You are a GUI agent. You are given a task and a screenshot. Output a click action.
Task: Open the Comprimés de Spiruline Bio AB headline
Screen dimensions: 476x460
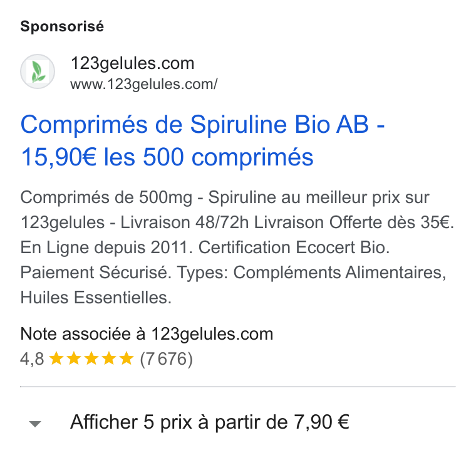(202, 125)
